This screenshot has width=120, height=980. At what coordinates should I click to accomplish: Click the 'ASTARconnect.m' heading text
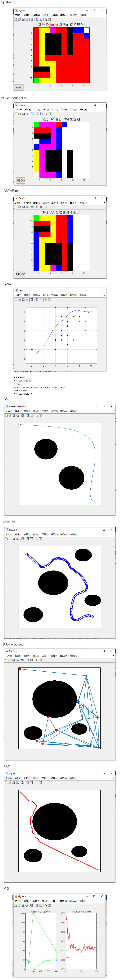pyautogui.click(x=14, y=98)
